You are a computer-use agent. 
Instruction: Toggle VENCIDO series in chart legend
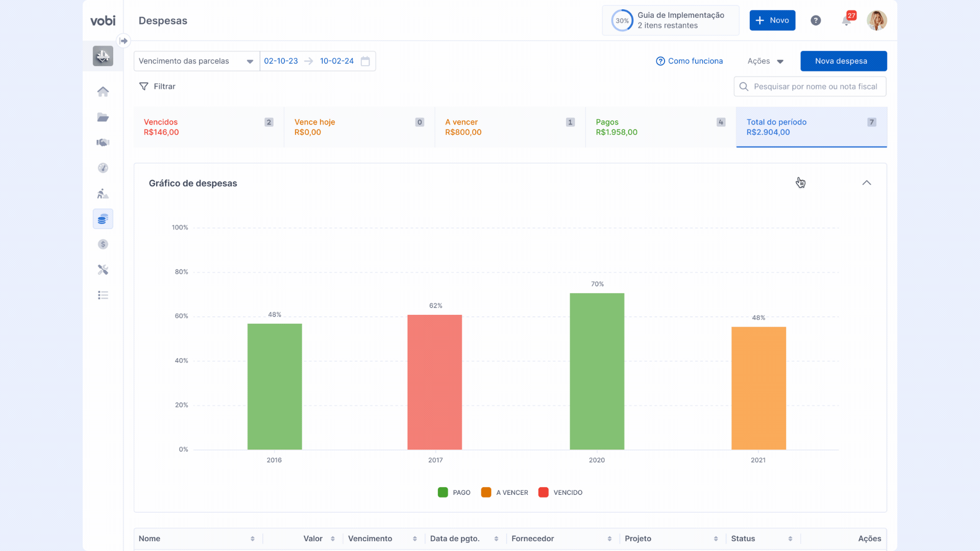(x=560, y=492)
